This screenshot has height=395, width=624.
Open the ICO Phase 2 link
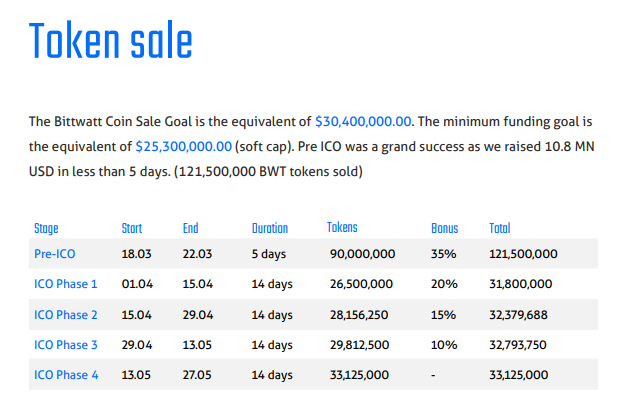click(66, 315)
